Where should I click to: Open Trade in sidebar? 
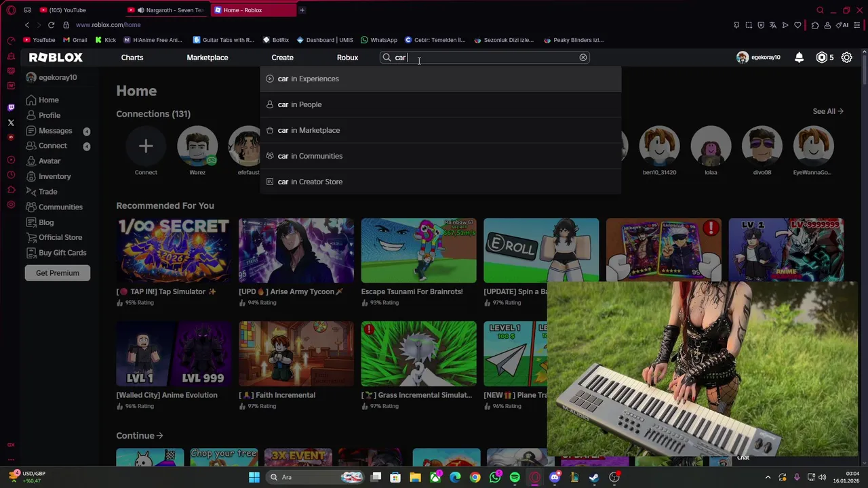(42, 192)
